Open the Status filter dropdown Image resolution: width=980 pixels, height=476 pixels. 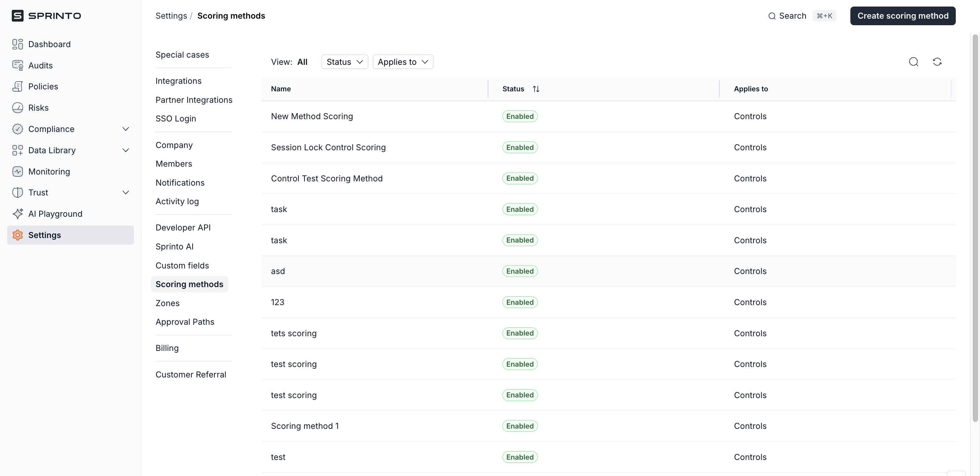point(345,62)
